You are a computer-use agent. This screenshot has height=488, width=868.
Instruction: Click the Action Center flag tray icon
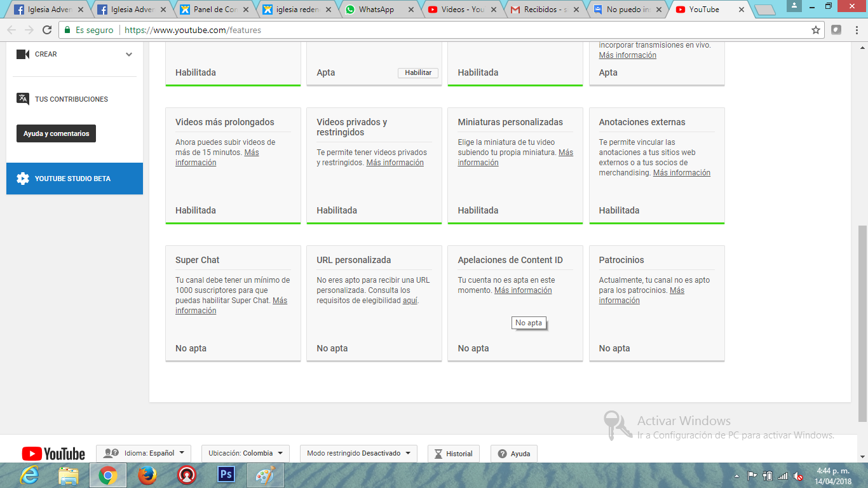coord(752,475)
